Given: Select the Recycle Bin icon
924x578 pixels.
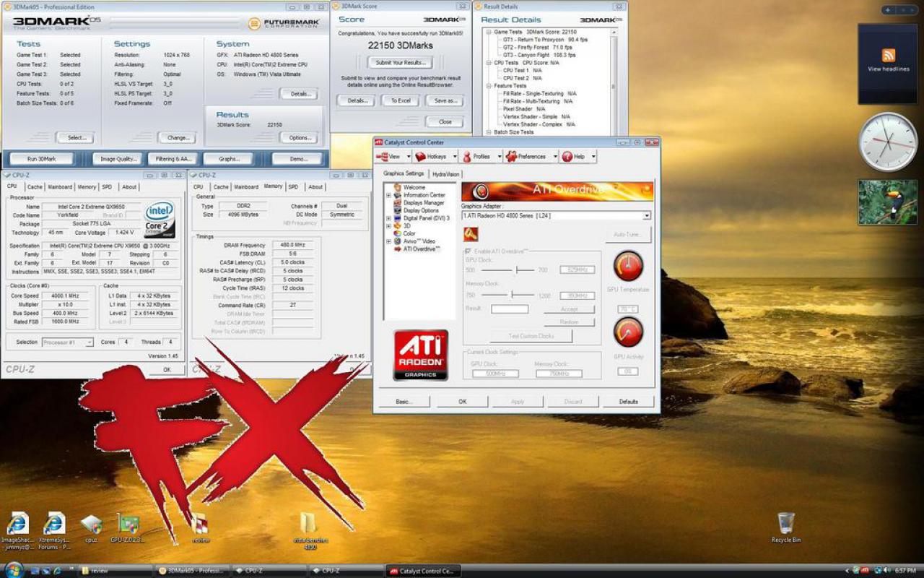Looking at the screenshot, I should coord(786,523).
